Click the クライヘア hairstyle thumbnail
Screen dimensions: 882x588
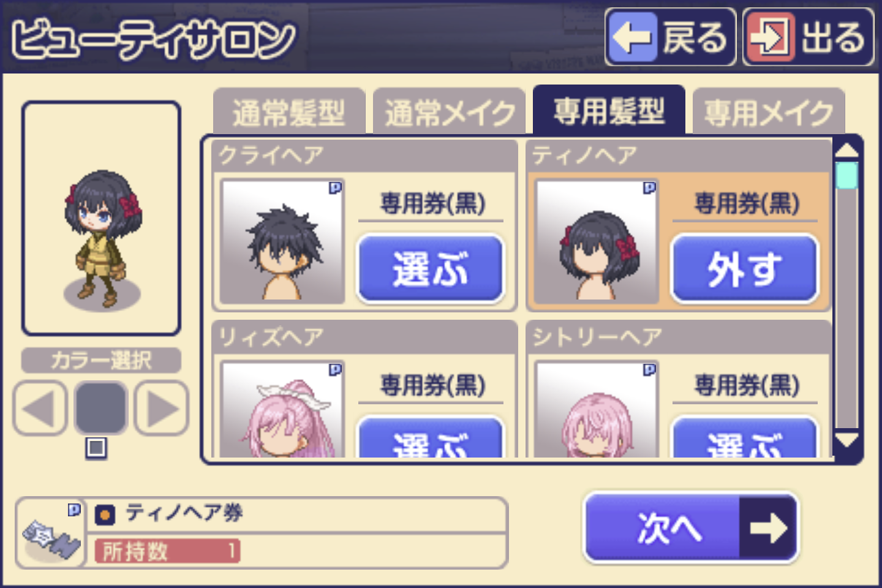click(x=282, y=241)
